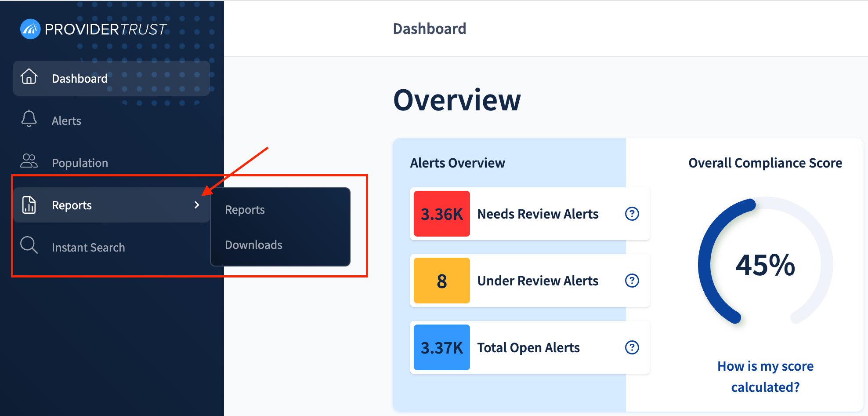This screenshot has width=868, height=416.
Task: Click the Alerts Overview heading
Action: pyautogui.click(x=458, y=163)
